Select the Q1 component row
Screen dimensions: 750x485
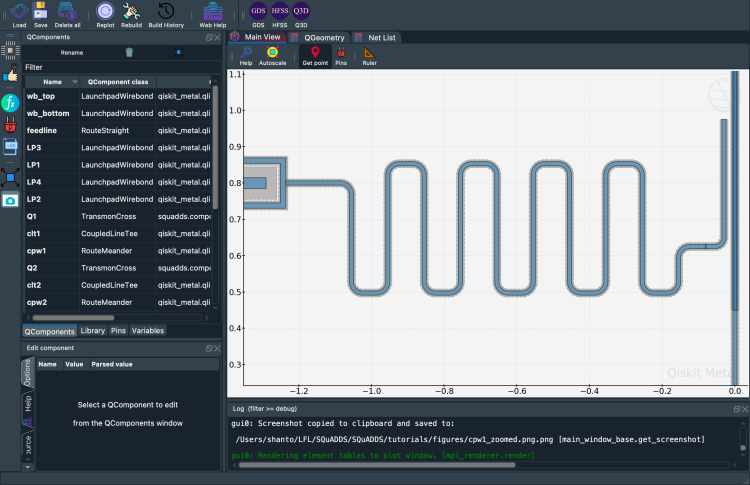pos(118,217)
